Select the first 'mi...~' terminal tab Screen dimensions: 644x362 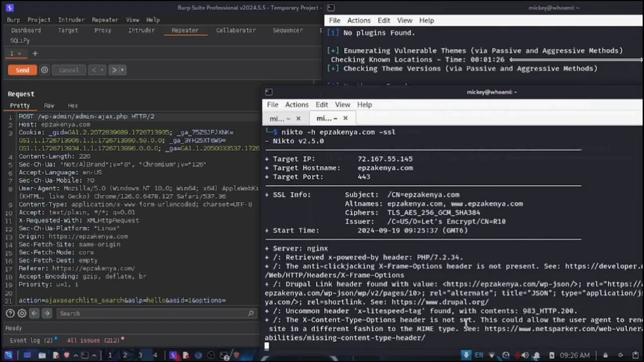coord(281,119)
